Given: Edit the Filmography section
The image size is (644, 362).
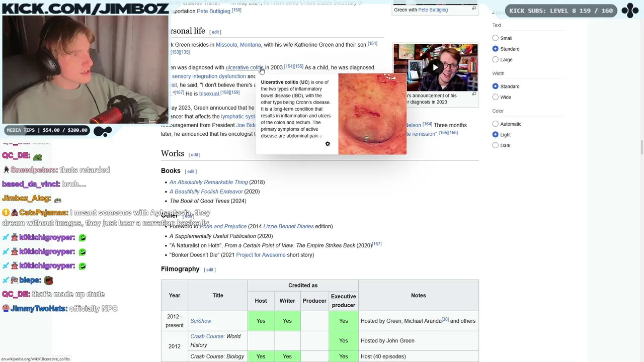Looking at the screenshot, I should pyautogui.click(x=210, y=270).
